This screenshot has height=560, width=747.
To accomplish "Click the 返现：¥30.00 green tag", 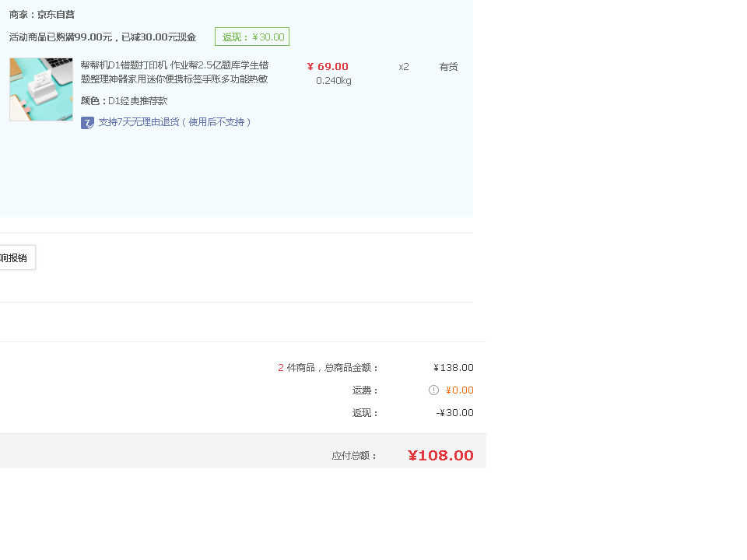I will point(252,37).
